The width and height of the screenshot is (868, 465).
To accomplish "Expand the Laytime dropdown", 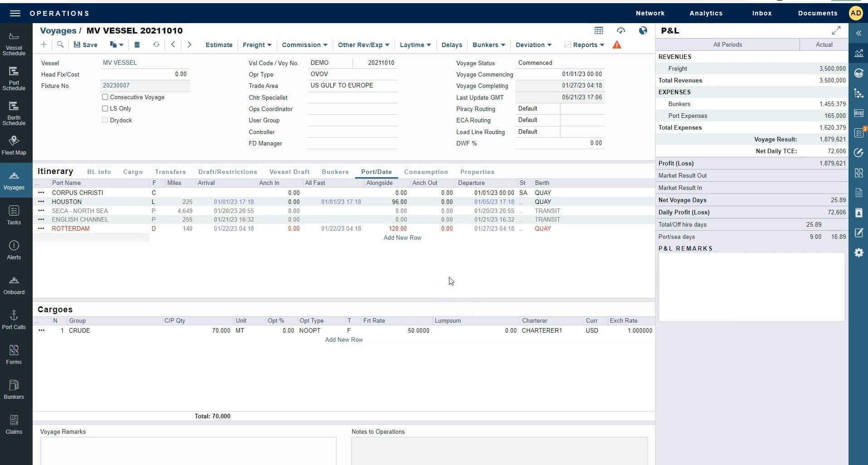I will [415, 45].
